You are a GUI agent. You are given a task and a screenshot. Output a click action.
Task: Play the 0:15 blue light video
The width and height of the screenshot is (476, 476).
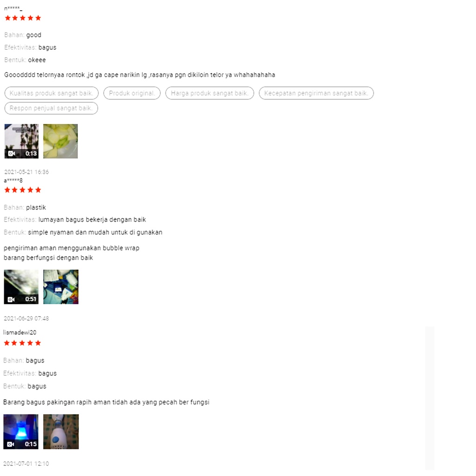[x=21, y=432]
